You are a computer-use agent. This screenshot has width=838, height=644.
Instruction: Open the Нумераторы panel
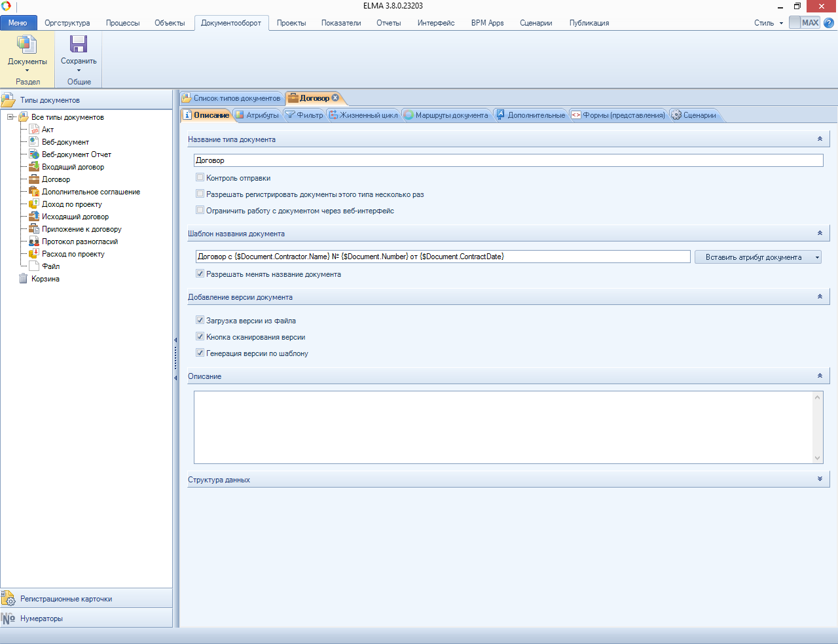[x=41, y=618]
